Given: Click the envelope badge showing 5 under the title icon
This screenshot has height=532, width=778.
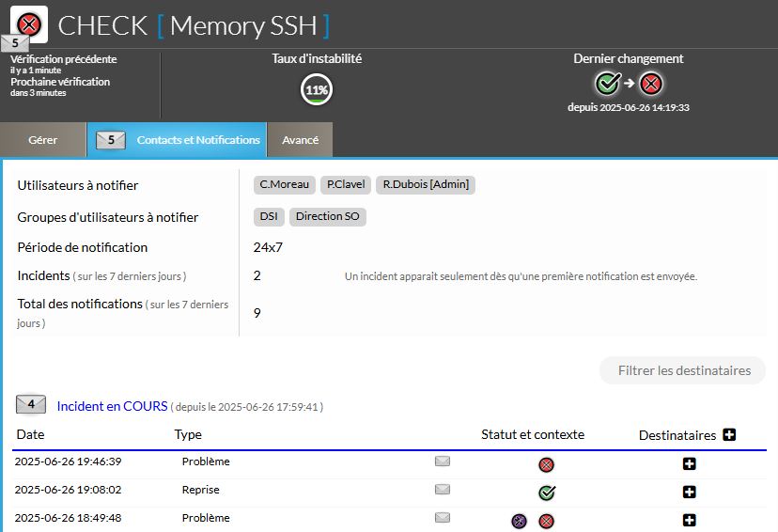Looking at the screenshot, I should tap(15, 43).
